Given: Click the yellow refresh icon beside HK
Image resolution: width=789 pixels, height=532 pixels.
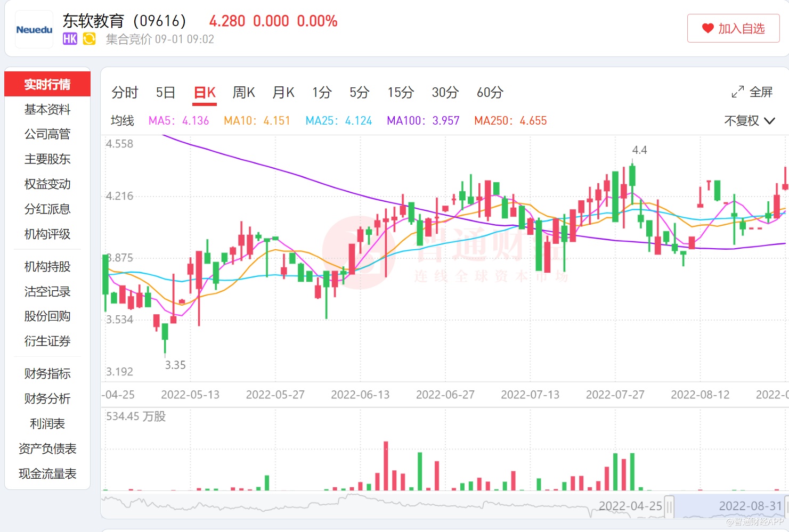Looking at the screenshot, I should tap(89, 39).
